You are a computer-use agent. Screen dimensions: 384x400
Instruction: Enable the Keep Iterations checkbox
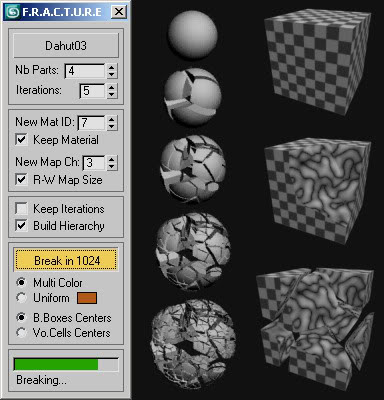[x=21, y=209]
